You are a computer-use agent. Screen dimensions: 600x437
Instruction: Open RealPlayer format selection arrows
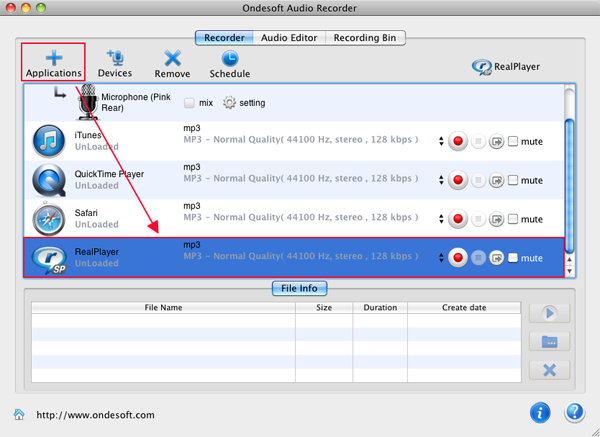tap(441, 258)
